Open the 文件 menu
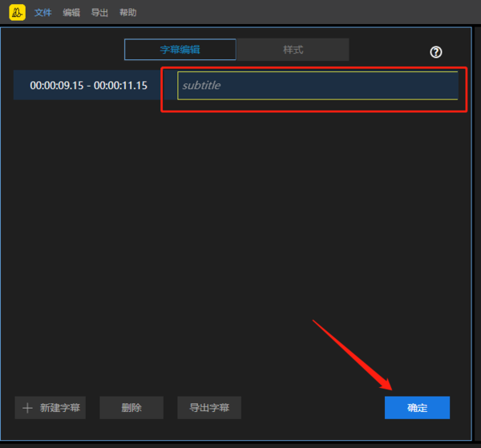This screenshot has width=481, height=448. click(x=43, y=13)
